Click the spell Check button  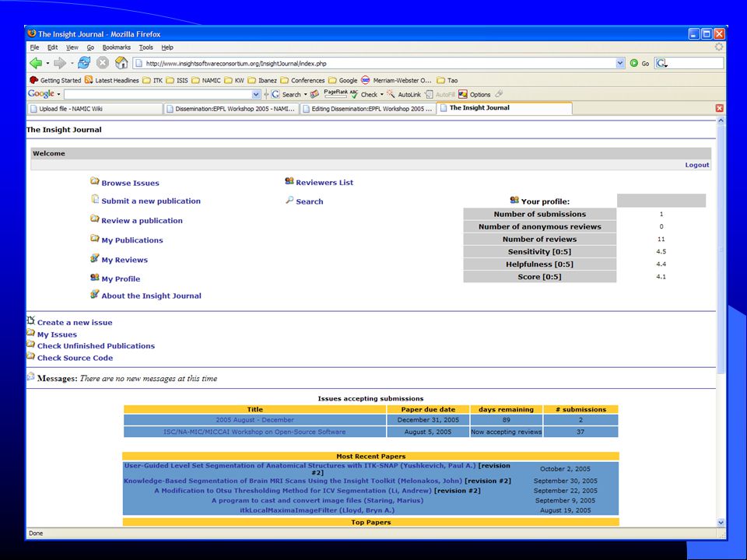coord(364,94)
